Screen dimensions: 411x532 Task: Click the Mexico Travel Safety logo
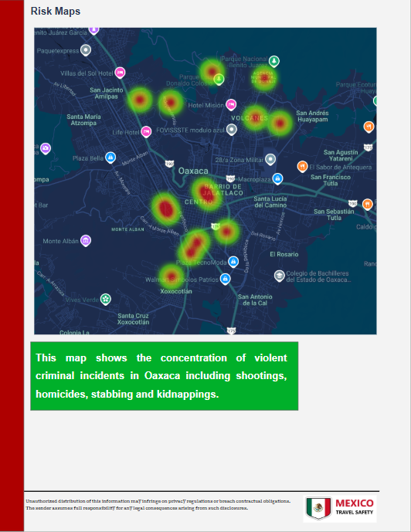340,508
